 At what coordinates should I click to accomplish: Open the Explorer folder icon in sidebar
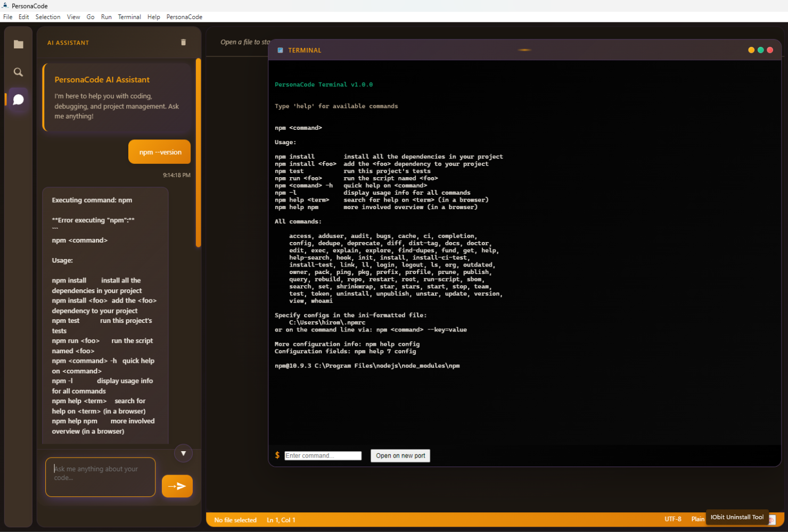19,44
